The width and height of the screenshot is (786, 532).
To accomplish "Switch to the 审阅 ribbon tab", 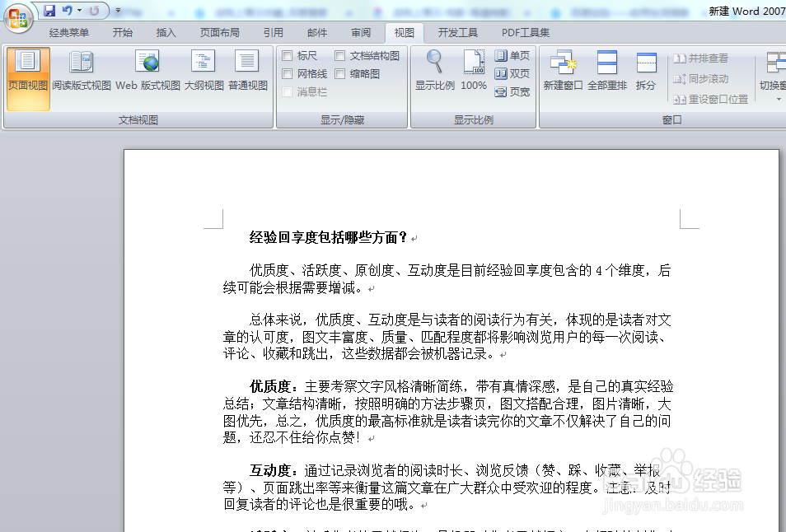I will point(360,32).
